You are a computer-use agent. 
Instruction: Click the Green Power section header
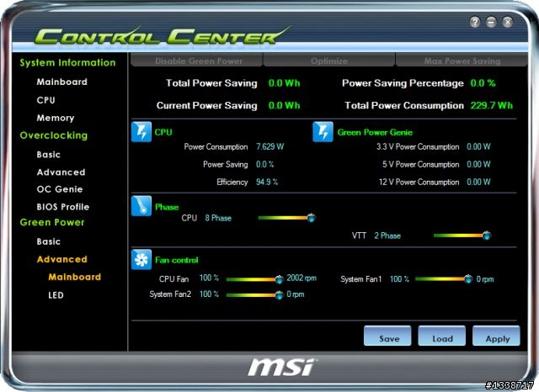coord(52,222)
